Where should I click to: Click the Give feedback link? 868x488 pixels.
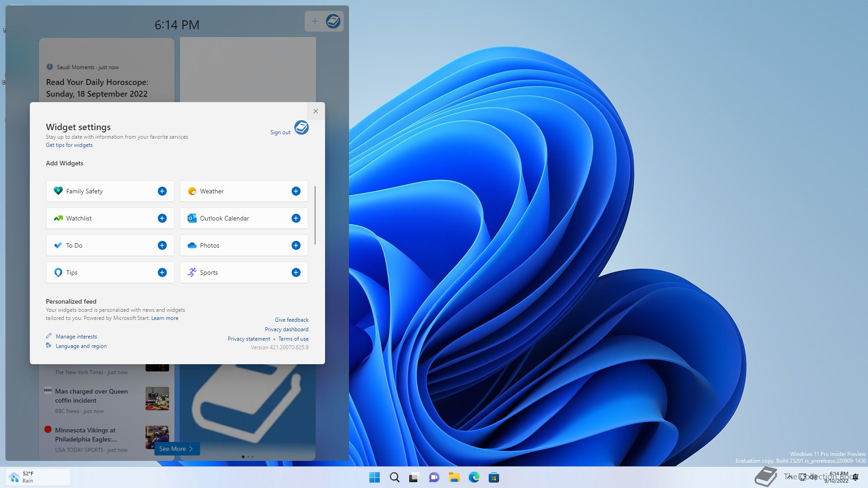(292, 320)
